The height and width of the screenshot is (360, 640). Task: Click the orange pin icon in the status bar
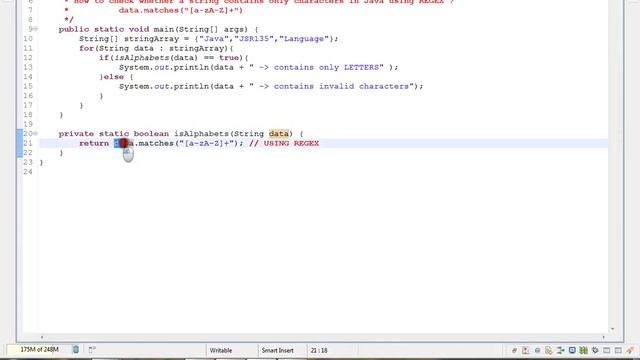630,350
